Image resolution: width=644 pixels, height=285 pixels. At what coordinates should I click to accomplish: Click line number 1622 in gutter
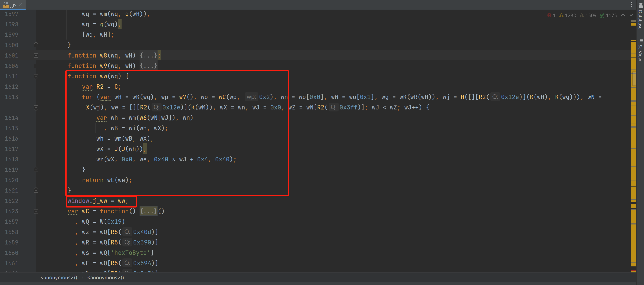[x=12, y=201]
